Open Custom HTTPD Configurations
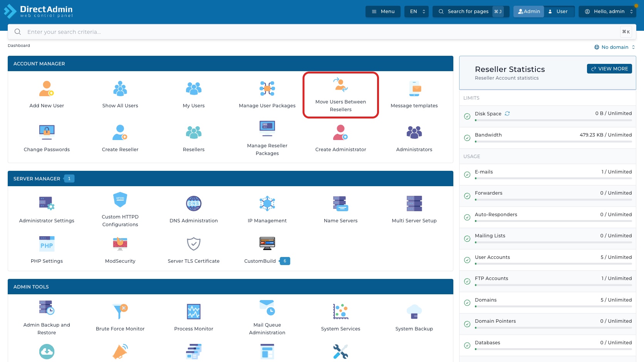 pyautogui.click(x=120, y=209)
